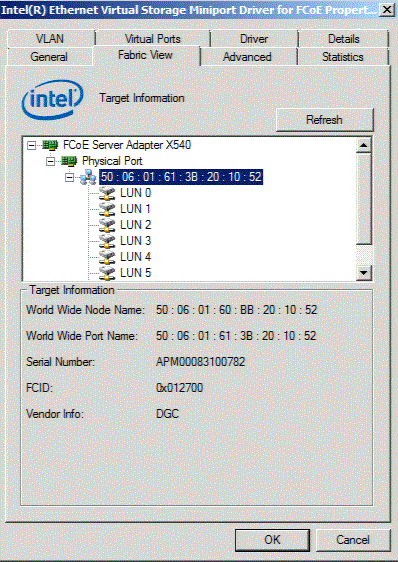Show the Statistics tab
Screen dimensions: 398x562
tap(343, 57)
